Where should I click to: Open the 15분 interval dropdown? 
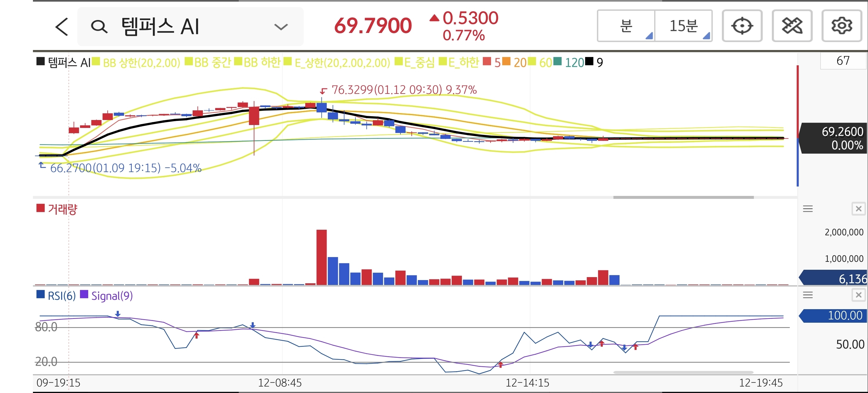click(x=683, y=26)
